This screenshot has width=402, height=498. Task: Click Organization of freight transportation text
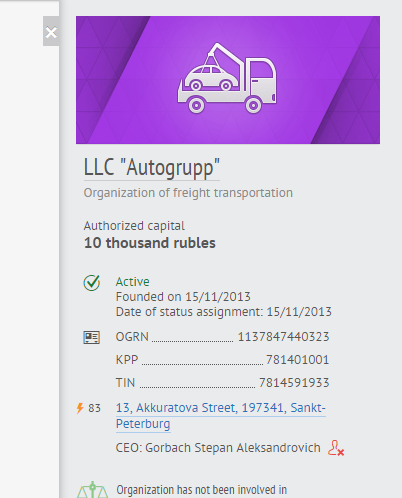pos(188,193)
